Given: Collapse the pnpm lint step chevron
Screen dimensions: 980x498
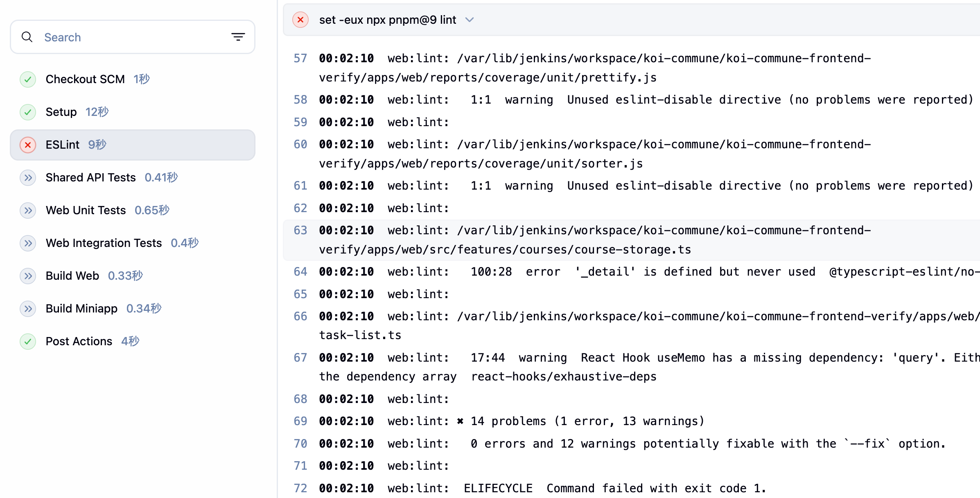Looking at the screenshot, I should tap(470, 20).
